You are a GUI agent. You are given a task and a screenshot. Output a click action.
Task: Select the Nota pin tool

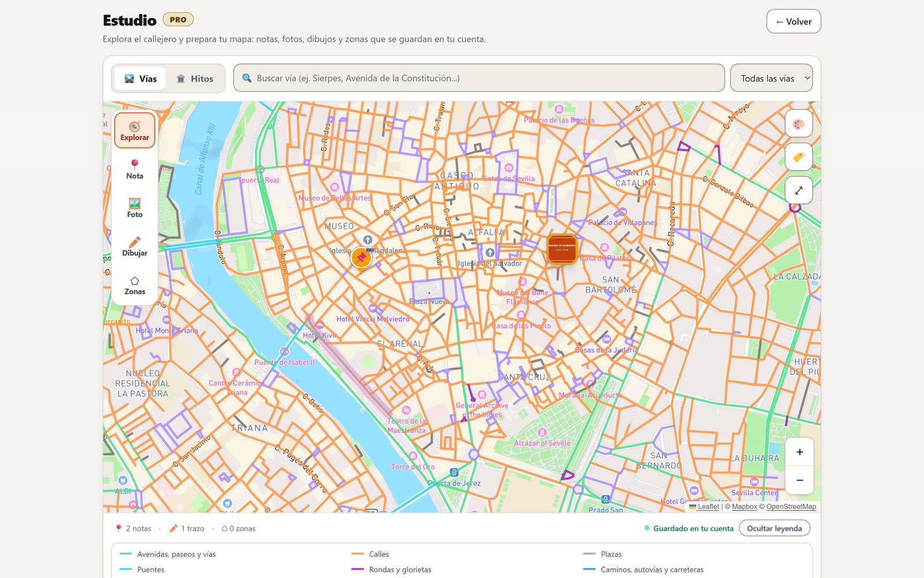[135, 169]
